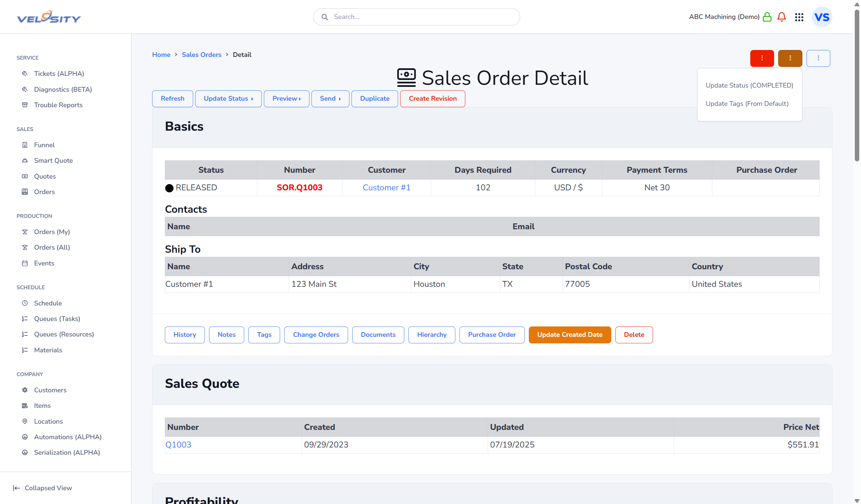Click the Velocity logo
Viewport: 861px width, 504px height.
click(49, 17)
